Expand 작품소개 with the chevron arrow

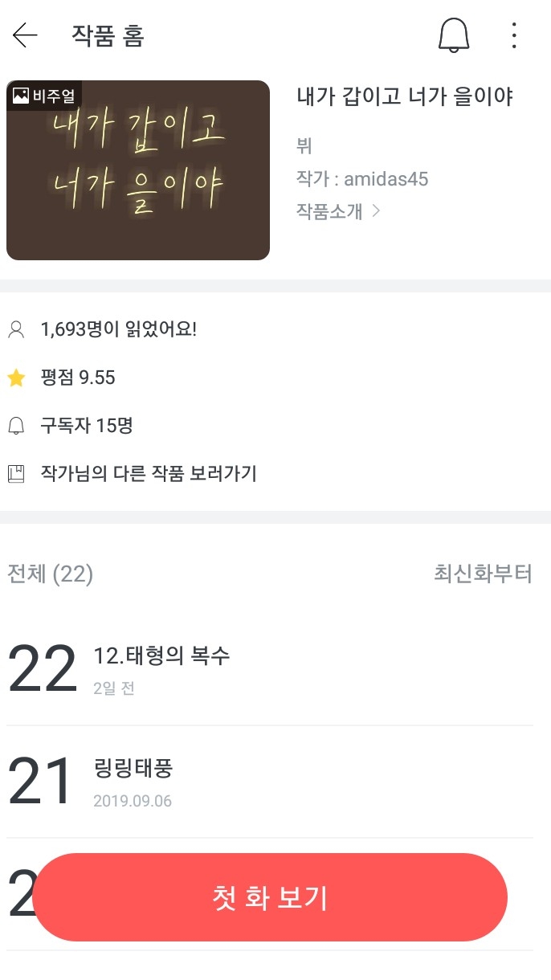pyautogui.click(x=374, y=211)
